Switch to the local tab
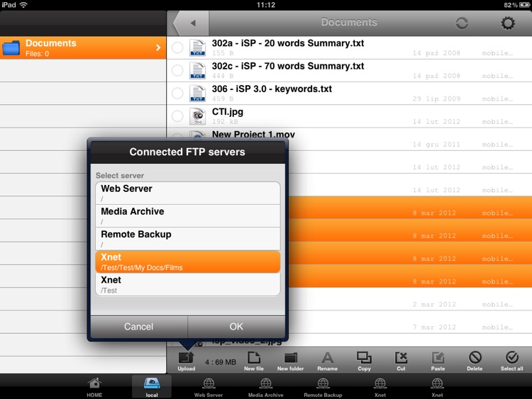 pos(152,387)
